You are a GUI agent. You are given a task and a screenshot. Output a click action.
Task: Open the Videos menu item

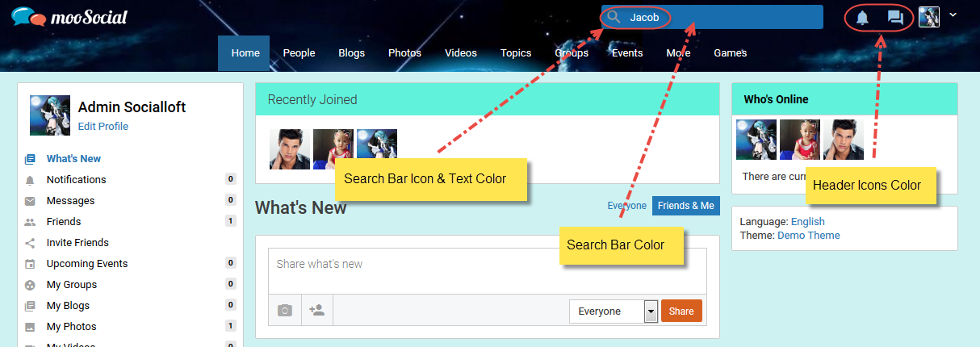coord(461,53)
